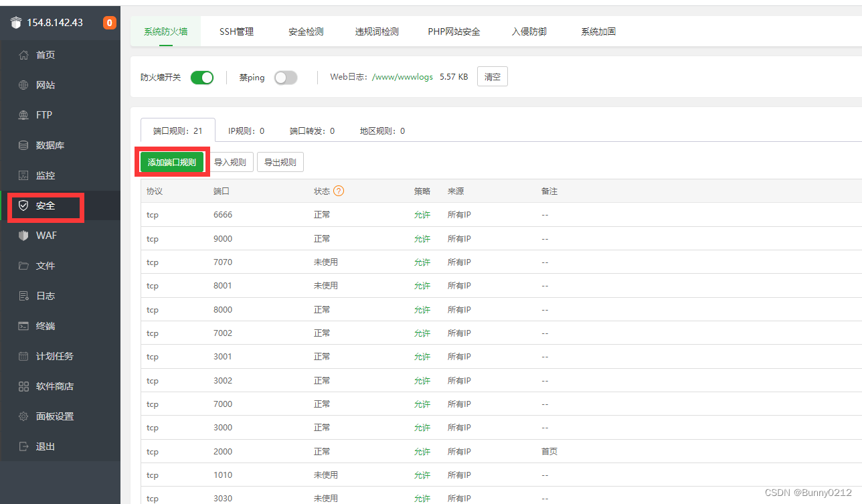Screen dimensions: 862x504
Task: Click the panel logo next to 154.8.142.43
Action: point(16,23)
